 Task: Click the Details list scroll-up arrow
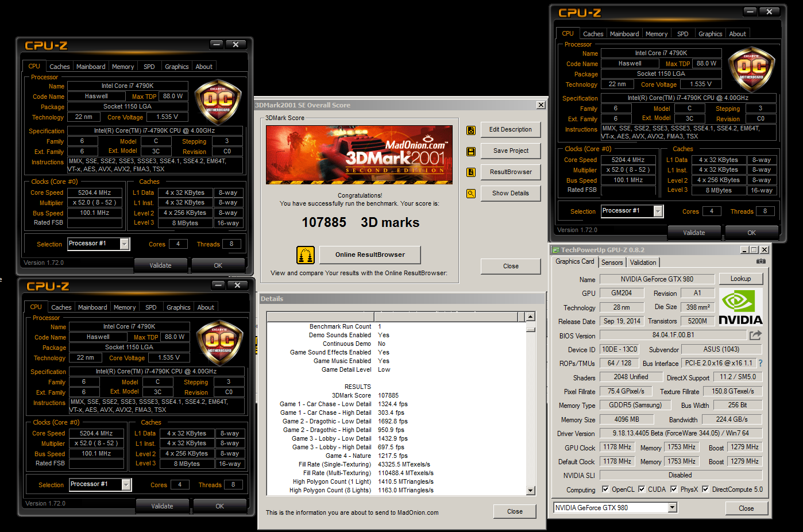coord(531,317)
